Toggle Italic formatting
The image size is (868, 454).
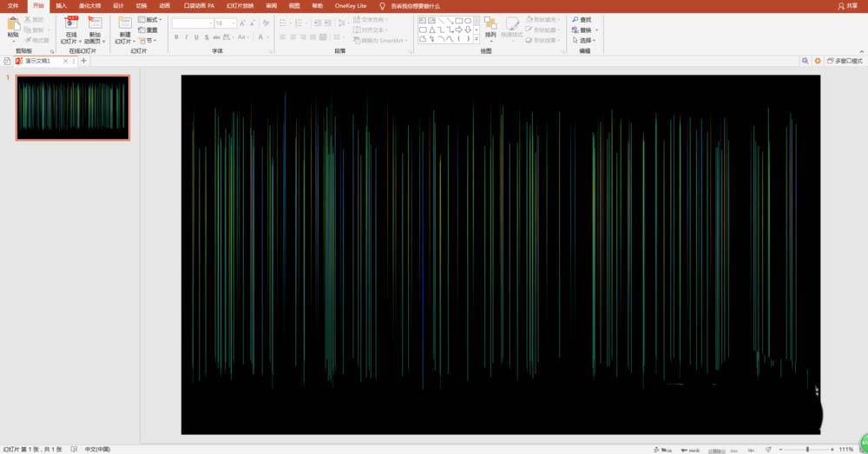187,37
